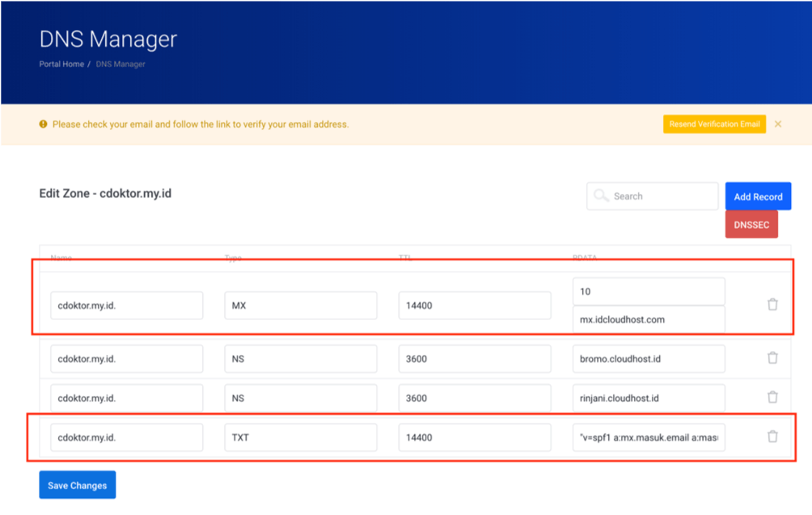Edit the TTL field of MX record

tap(474, 306)
